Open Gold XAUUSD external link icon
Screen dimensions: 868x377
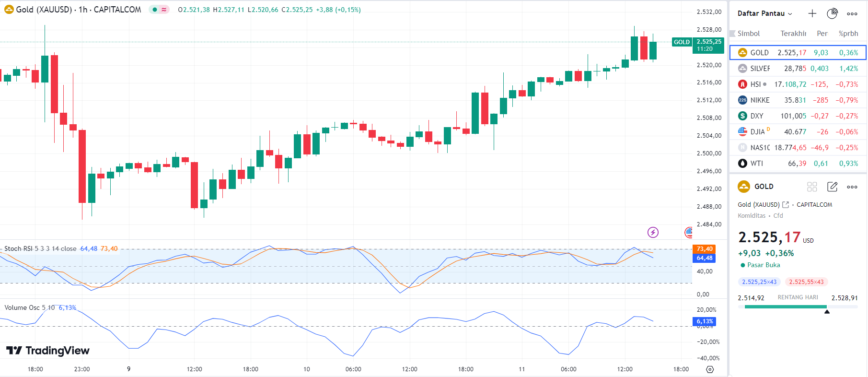[786, 205]
